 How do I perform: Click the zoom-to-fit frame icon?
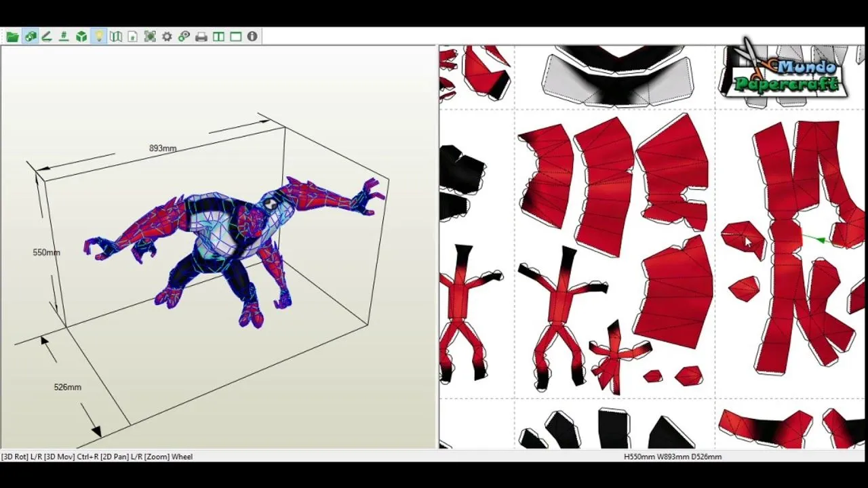pos(150,37)
